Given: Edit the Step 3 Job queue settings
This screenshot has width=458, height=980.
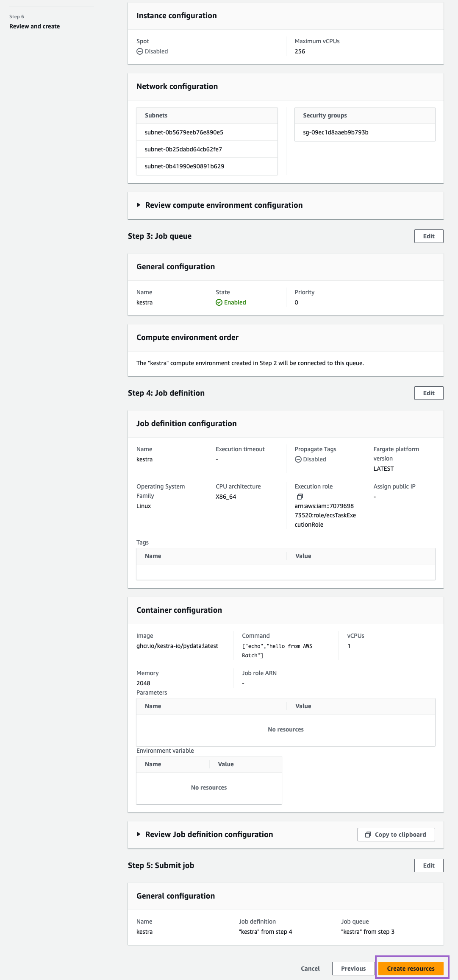Looking at the screenshot, I should tap(428, 236).
